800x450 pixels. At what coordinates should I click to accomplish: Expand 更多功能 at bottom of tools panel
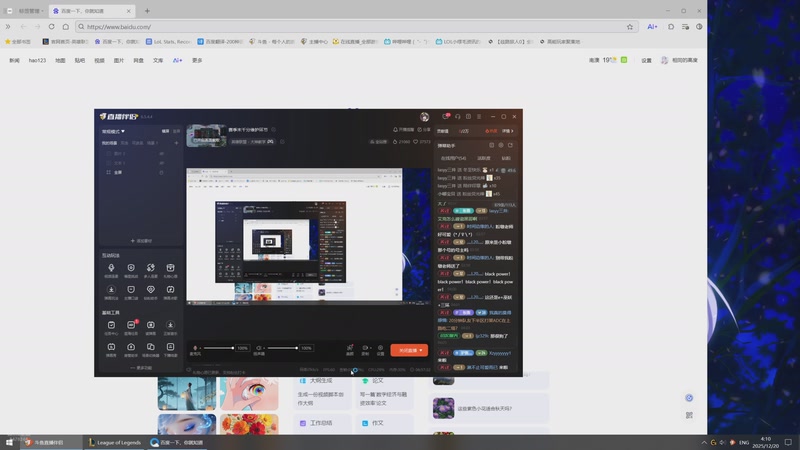(141, 368)
